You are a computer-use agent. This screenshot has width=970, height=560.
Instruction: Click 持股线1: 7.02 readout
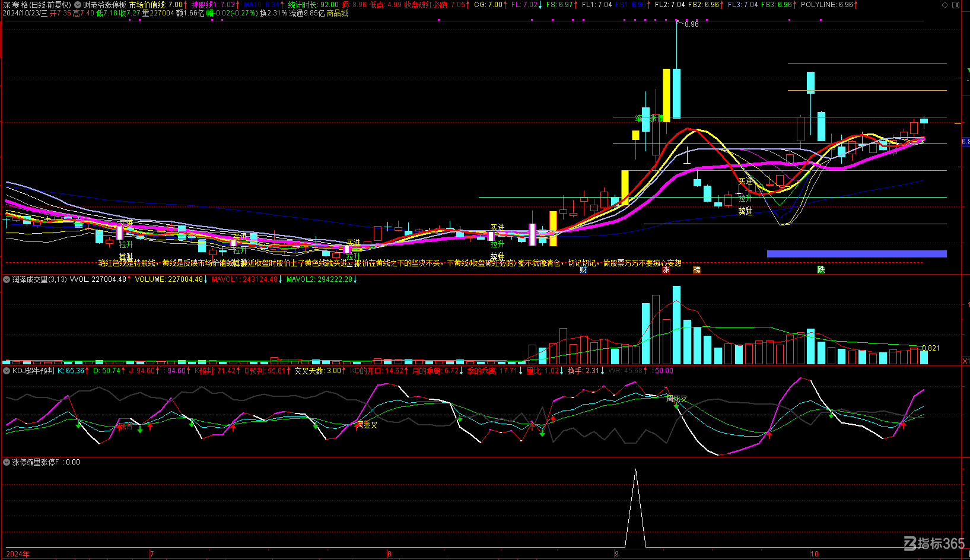tap(215, 5)
